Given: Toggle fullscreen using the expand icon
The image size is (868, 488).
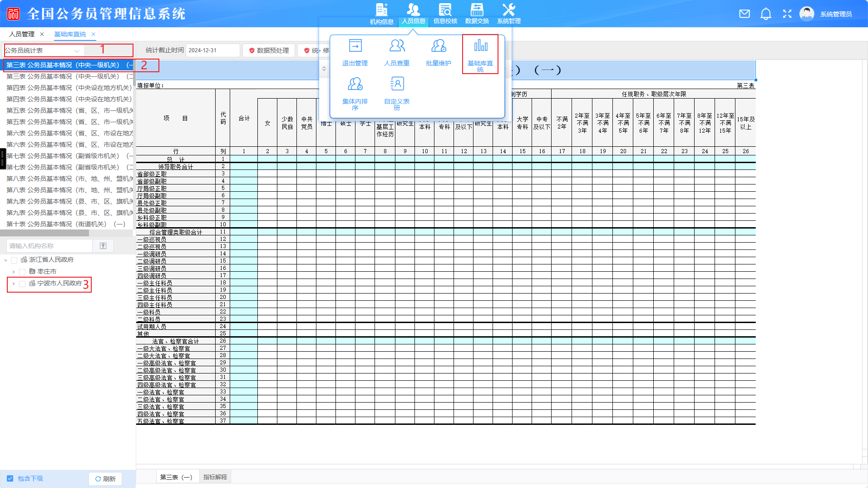Looking at the screenshot, I should pos(787,14).
